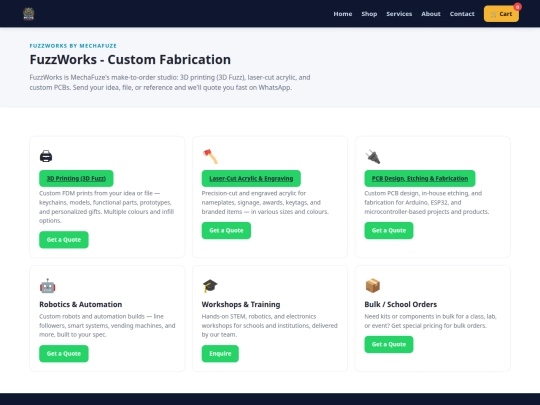Click the robot icon on Robotics card

(48, 286)
